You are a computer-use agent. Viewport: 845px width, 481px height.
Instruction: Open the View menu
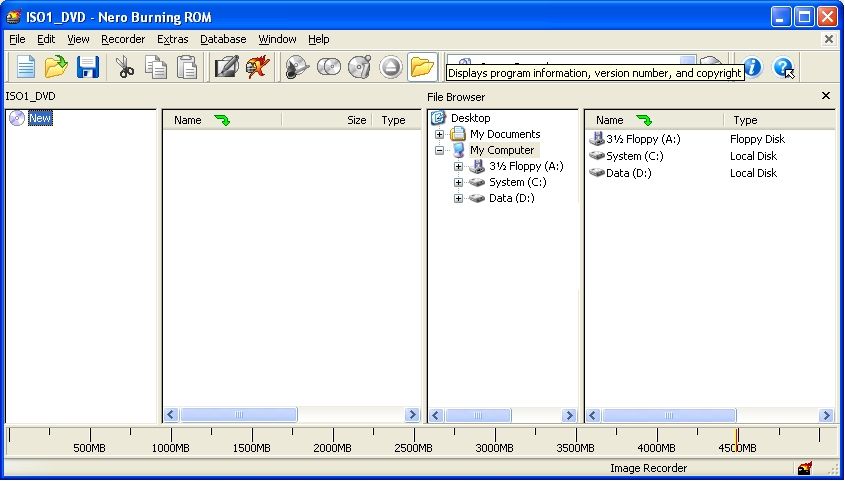78,39
